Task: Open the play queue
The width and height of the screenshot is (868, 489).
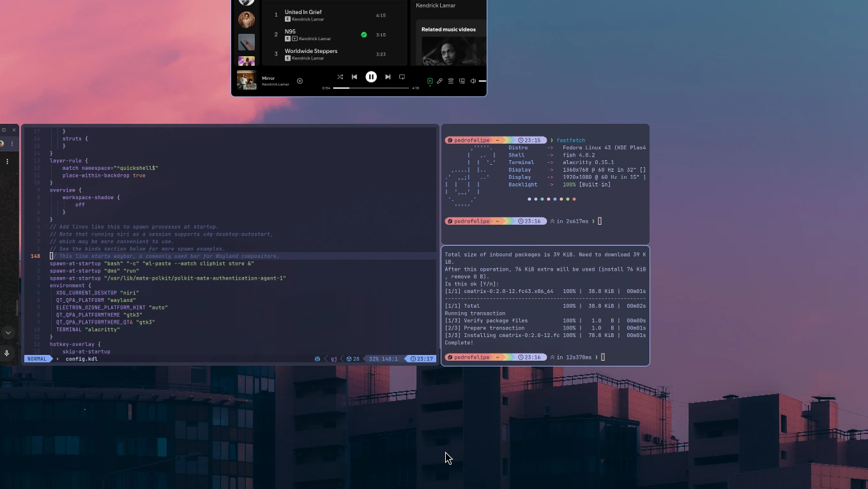Action: (451, 81)
